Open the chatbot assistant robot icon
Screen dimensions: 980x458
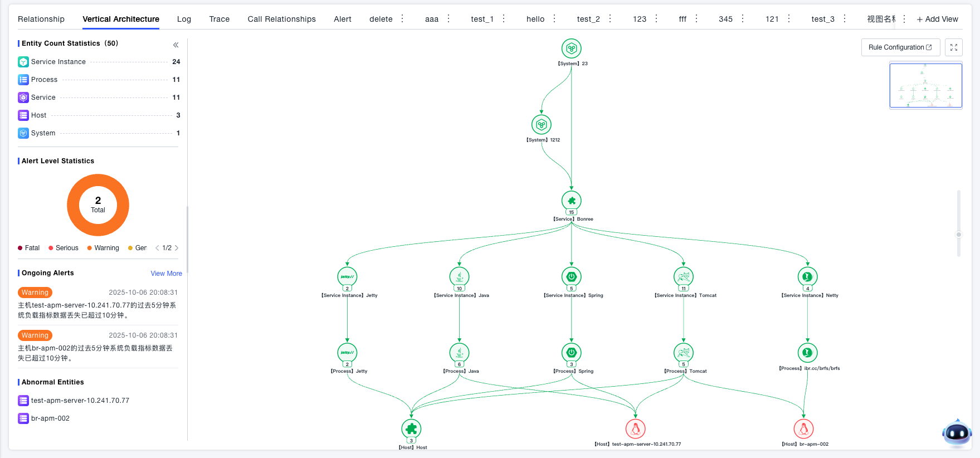point(957,433)
